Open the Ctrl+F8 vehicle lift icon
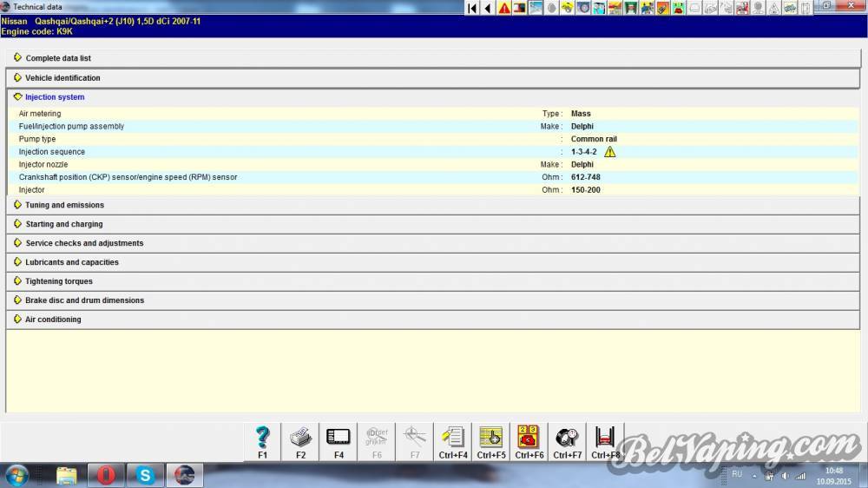This screenshot has height=488, width=868. 605,442
